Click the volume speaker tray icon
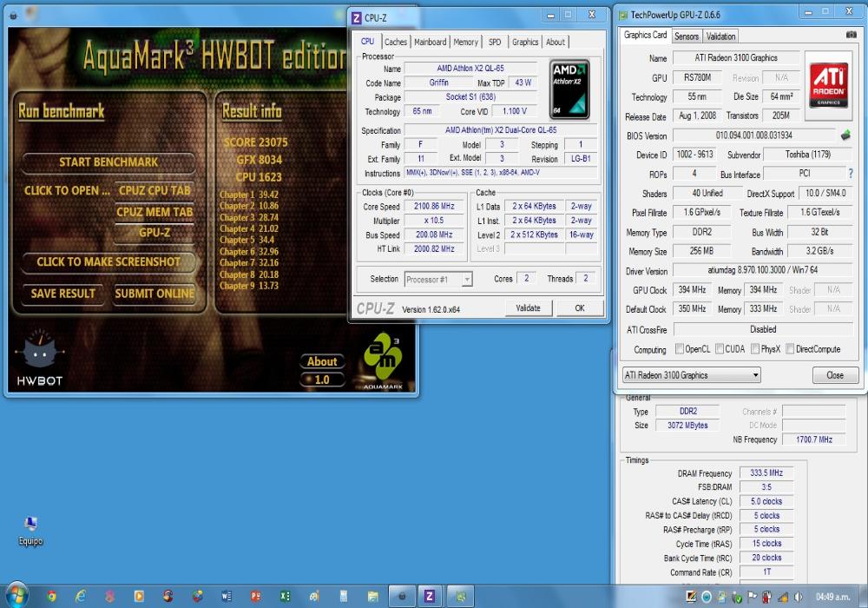868x608 pixels. [x=798, y=597]
